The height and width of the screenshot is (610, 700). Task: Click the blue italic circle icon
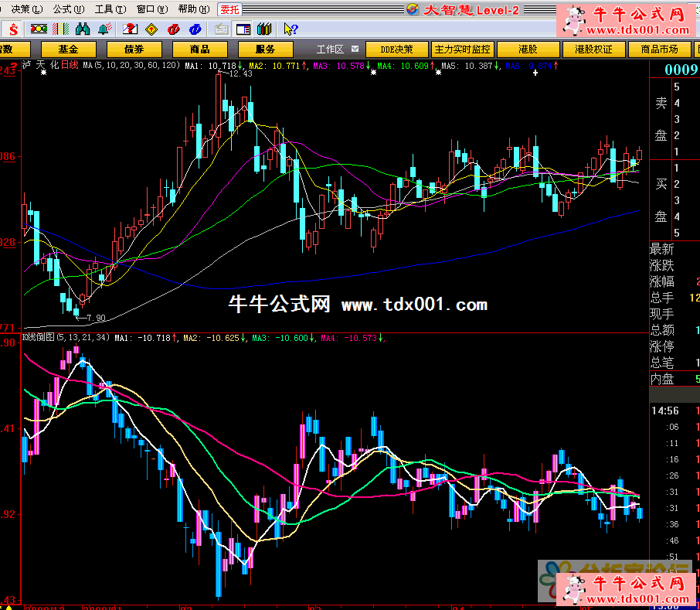click(x=195, y=29)
